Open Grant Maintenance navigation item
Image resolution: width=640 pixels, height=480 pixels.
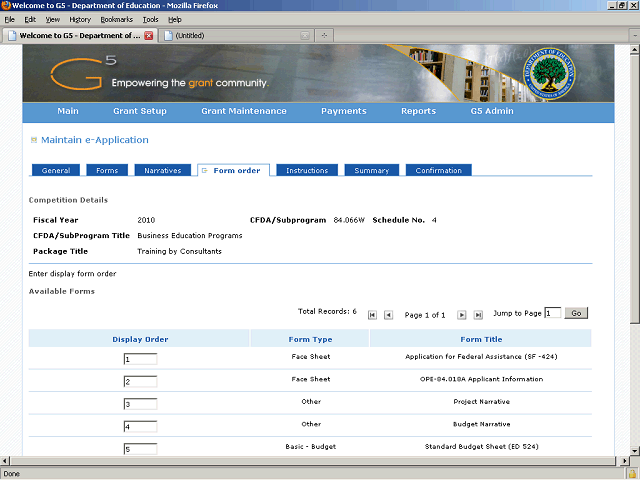[244, 111]
